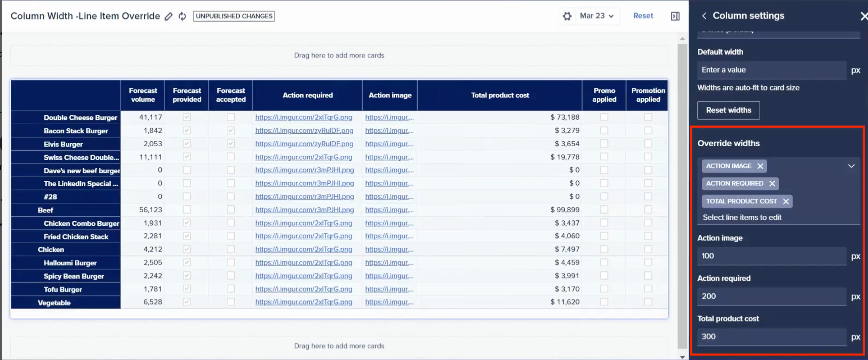Toggle Promo applied checkbox for Beef
Screen dimensions: 868x360
[604, 210]
